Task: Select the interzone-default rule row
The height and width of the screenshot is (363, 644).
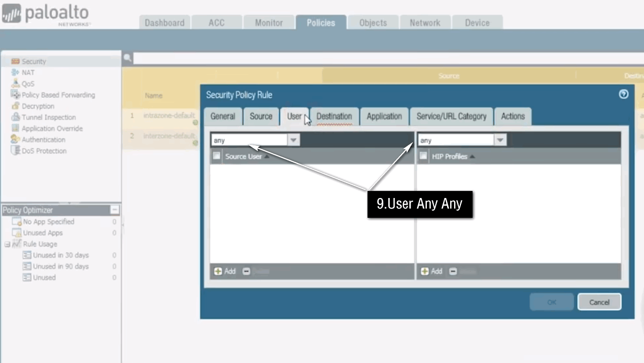Action: (x=161, y=139)
